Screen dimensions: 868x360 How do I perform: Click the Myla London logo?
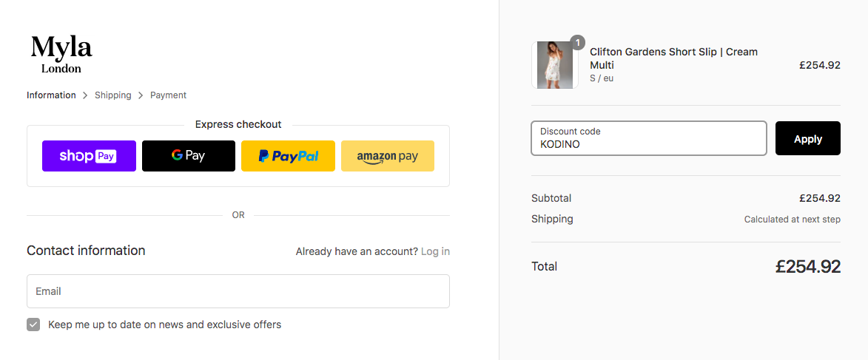tap(61, 54)
